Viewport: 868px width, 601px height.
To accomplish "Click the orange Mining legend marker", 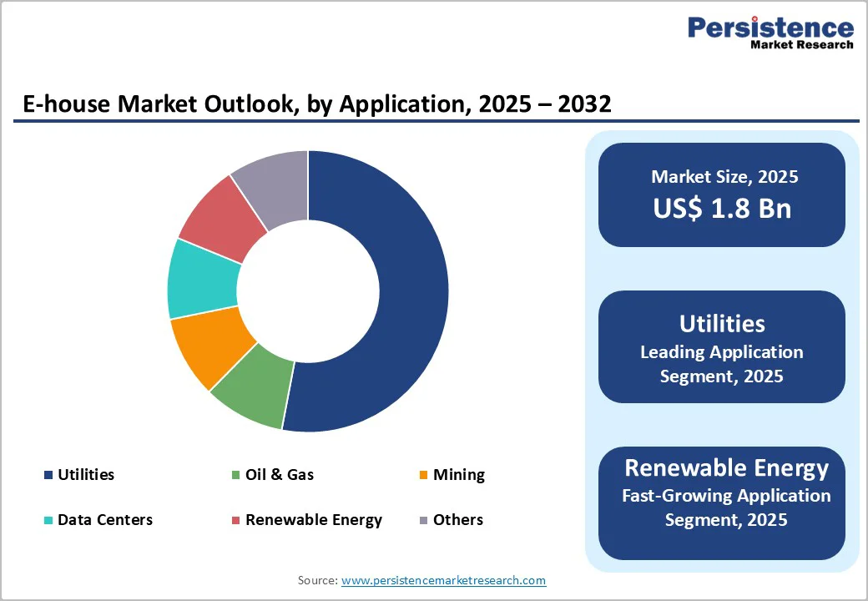I will point(423,474).
